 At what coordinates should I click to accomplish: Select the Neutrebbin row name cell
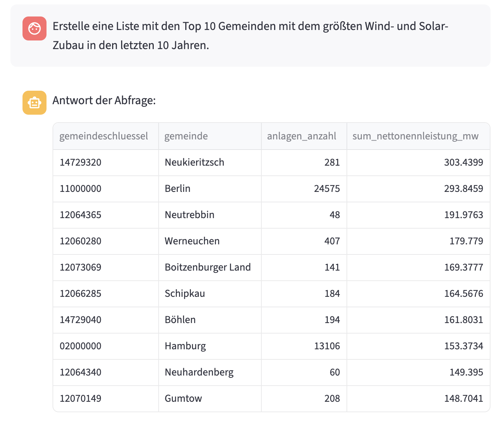(x=210, y=215)
